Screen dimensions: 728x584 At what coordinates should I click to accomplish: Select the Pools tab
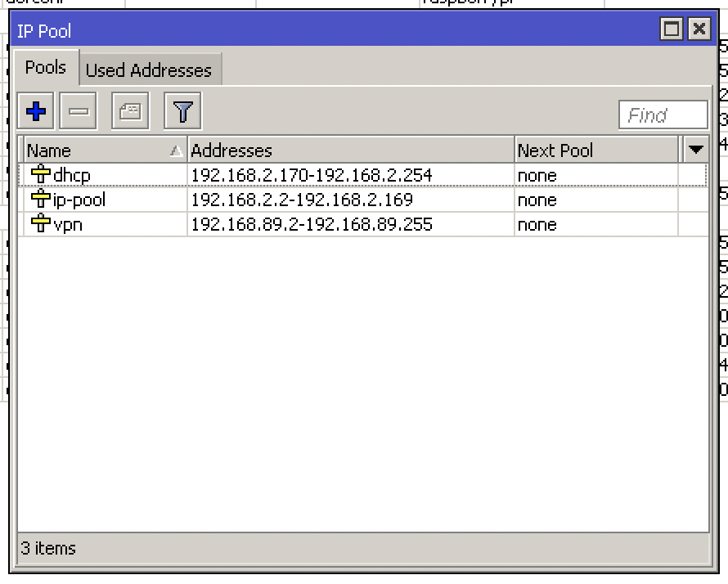[x=46, y=68]
